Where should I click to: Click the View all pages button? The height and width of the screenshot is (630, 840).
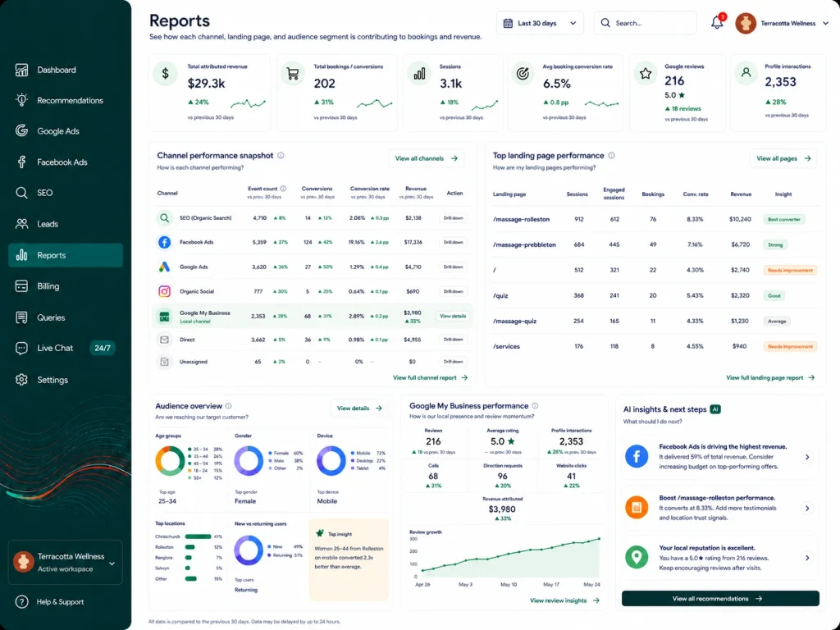coord(783,158)
